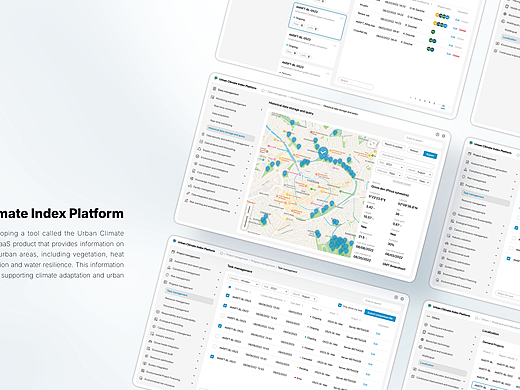The height and width of the screenshot is (390, 520).
Task: Open Data management icon in map window sidebar
Action: (214, 89)
